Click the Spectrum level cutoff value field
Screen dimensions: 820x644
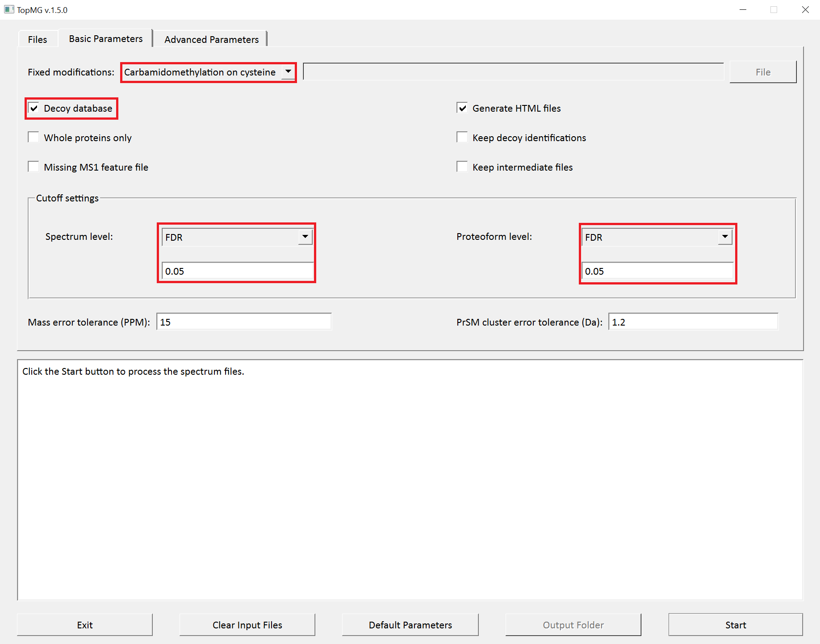[x=237, y=271]
